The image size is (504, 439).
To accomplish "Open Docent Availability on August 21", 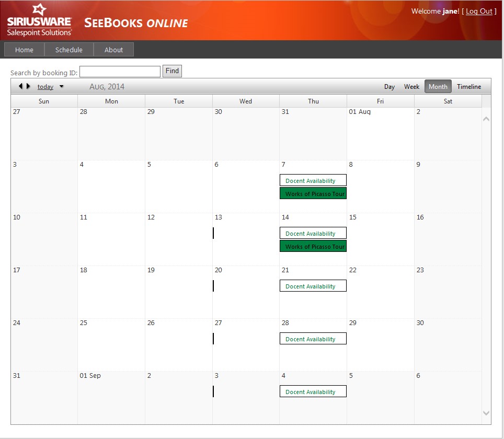I will [313, 286].
